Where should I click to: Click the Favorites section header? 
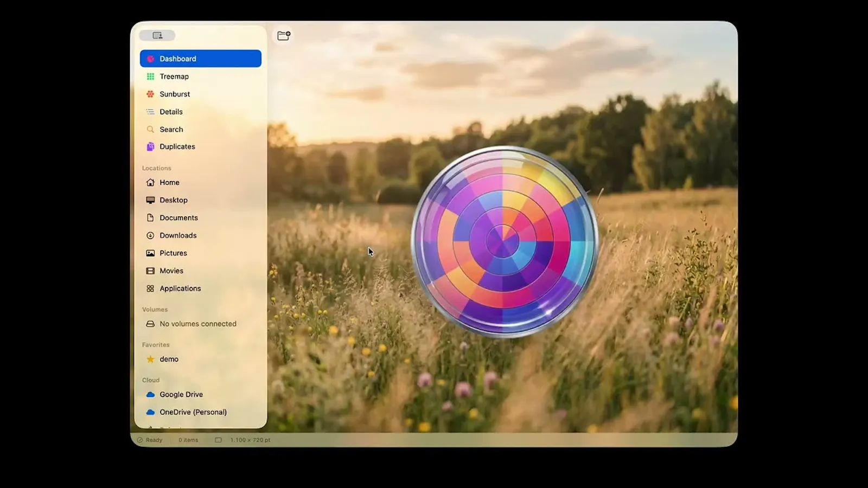pyautogui.click(x=156, y=345)
